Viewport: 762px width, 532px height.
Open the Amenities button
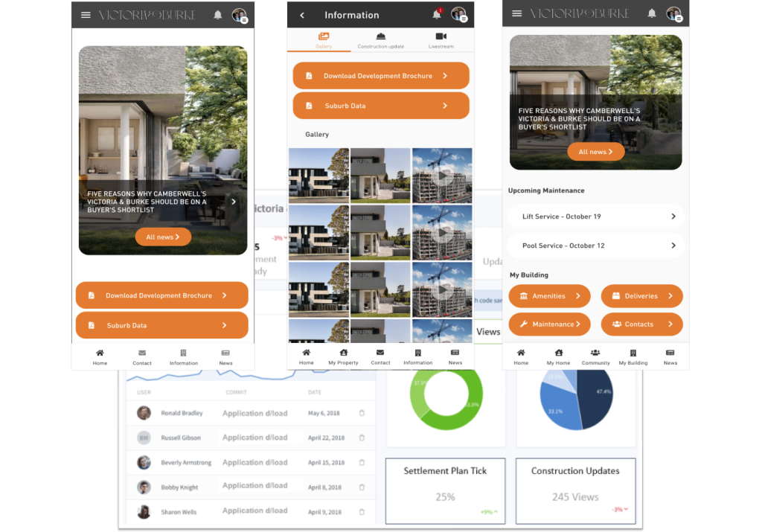pyautogui.click(x=550, y=296)
